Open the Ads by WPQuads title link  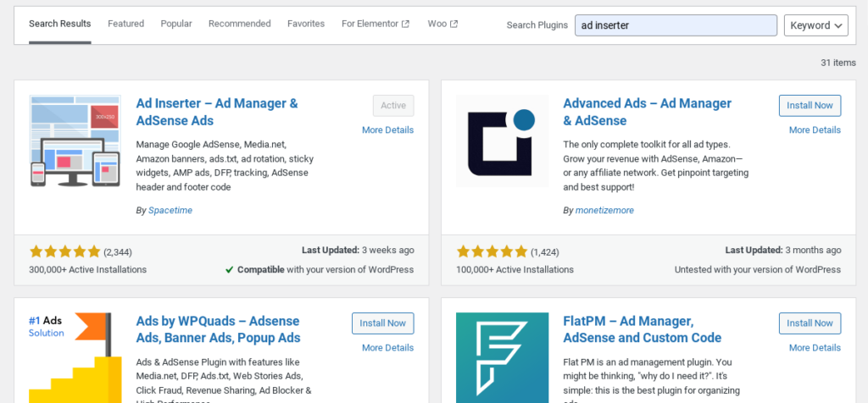point(218,329)
